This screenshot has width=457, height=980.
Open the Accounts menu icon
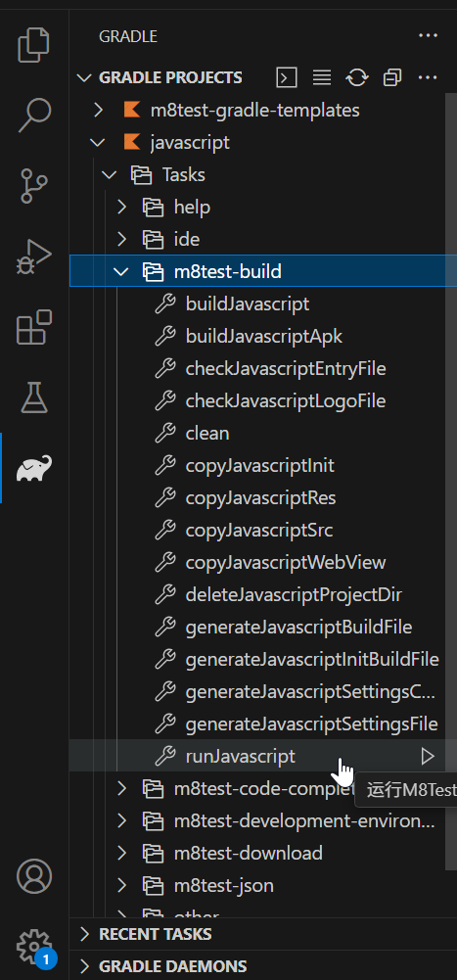[33, 877]
